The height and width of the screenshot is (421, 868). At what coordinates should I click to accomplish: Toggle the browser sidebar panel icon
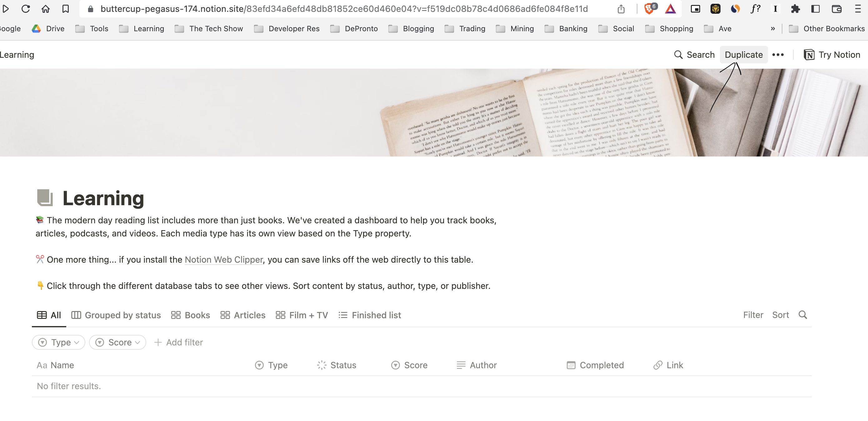(x=816, y=9)
